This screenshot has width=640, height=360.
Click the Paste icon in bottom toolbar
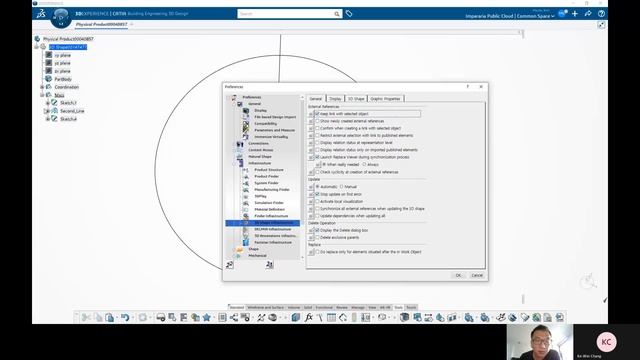point(109,317)
